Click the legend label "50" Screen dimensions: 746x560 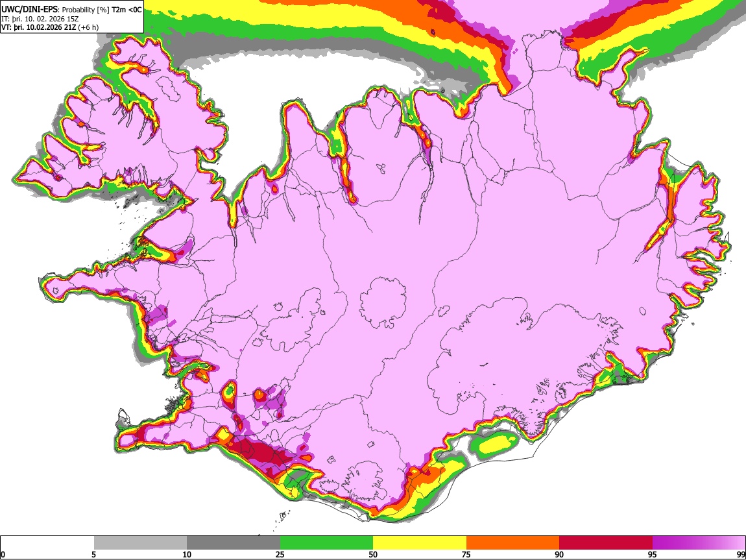(373, 555)
